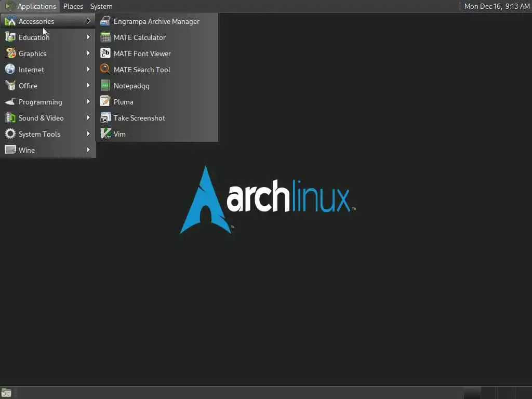The height and width of the screenshot is (399, 532).
Task: Launch Vim from Accessories
Action: tap(157, 134)
